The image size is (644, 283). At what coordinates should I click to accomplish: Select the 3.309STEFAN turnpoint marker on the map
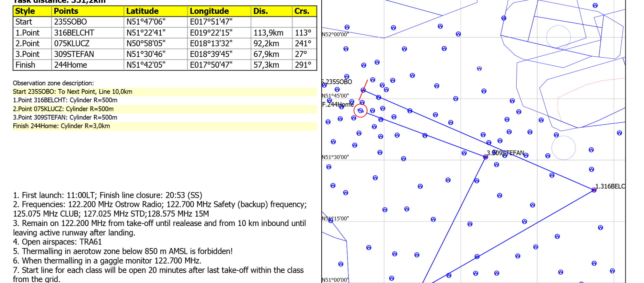pyautogui.click(x=485, y=157)
